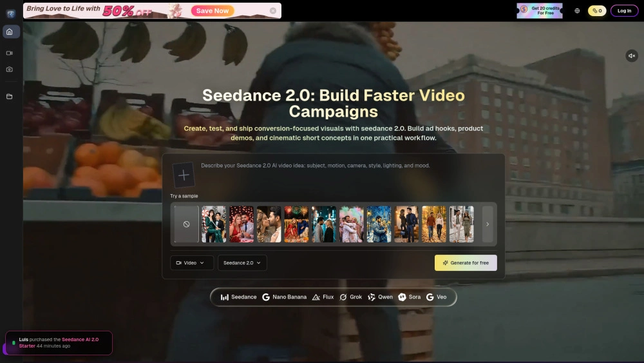
Task: Choose Seedance in model bar
Action: click(239, 297)
